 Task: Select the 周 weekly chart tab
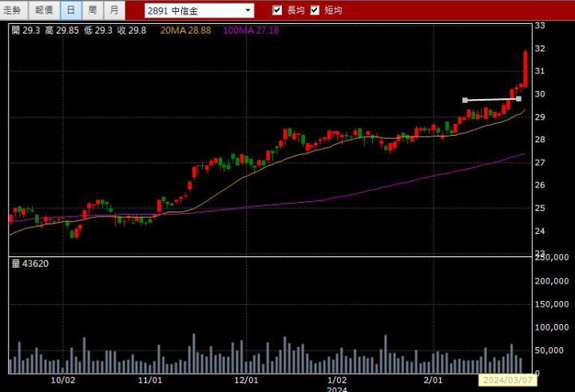click(x=93, y=10)
